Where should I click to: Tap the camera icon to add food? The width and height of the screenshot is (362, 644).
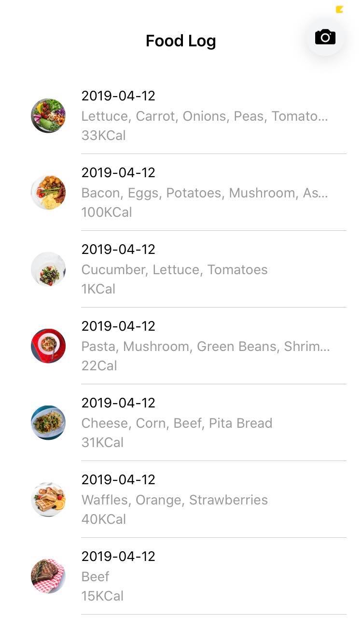tap(325, 37)
